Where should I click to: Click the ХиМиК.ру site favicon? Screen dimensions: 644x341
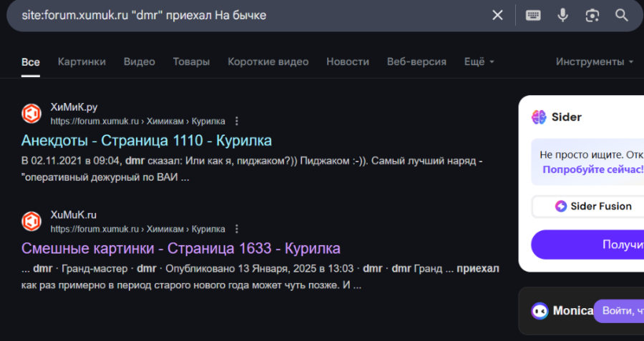point(31,114)
